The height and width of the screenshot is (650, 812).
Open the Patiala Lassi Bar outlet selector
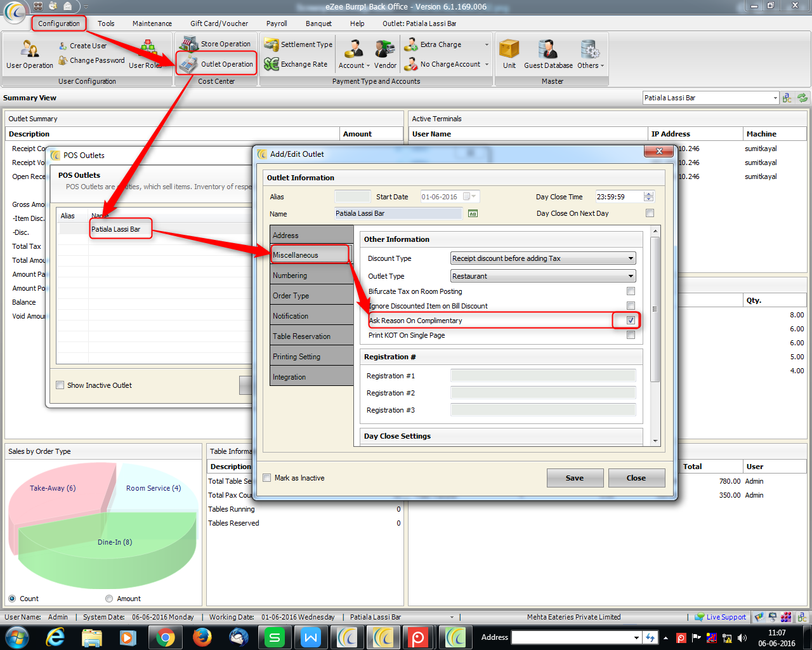point(775,98)
